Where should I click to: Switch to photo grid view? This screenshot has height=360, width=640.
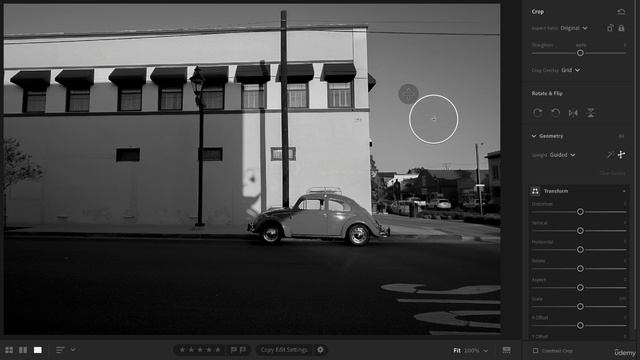click(9, 350)
